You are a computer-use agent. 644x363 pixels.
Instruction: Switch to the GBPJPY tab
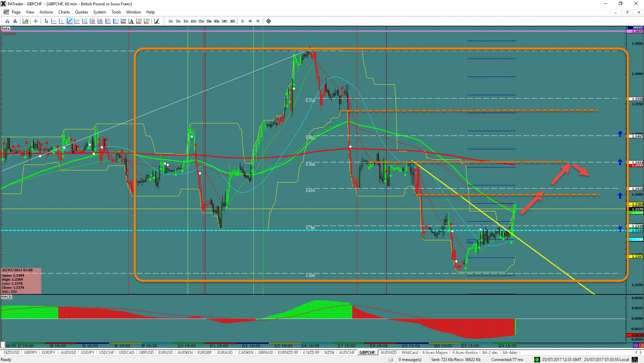click(x=30, y=352)
